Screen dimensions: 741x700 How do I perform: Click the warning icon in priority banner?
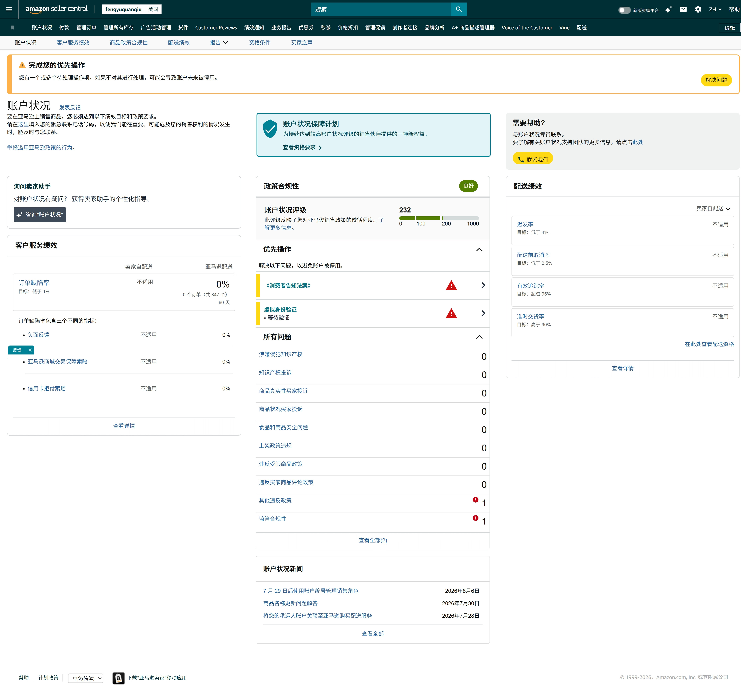[x=22, y=65]
